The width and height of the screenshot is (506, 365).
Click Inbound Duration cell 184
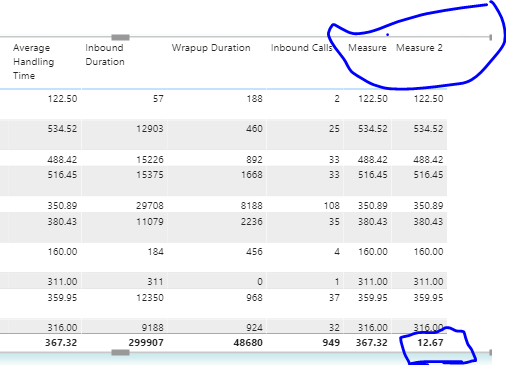click(x=156, y=252)
